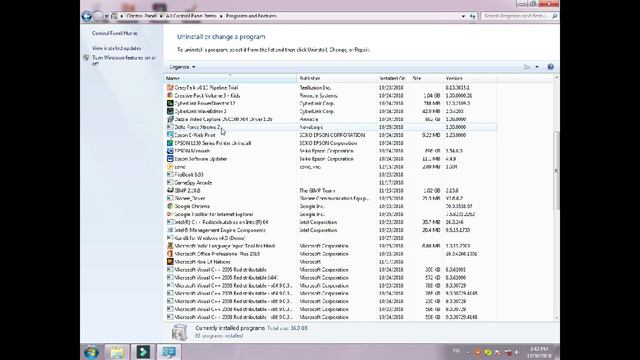Screen dimensions: 640x360
Task: Click the Forward navigation arrow
Action: point(98,16)
